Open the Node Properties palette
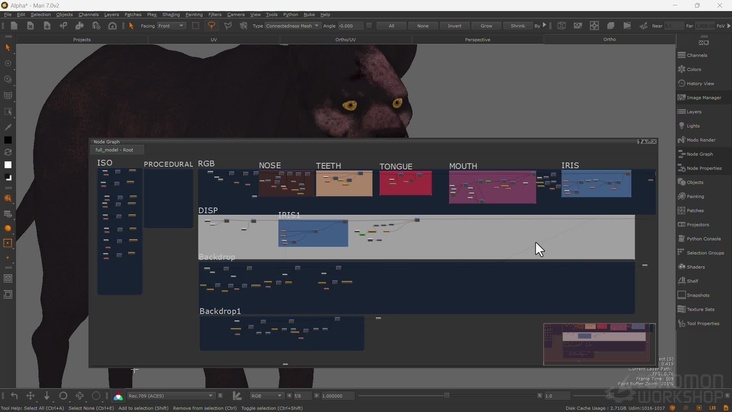Viewport: 732px width, 412px height. click(704, 168)
